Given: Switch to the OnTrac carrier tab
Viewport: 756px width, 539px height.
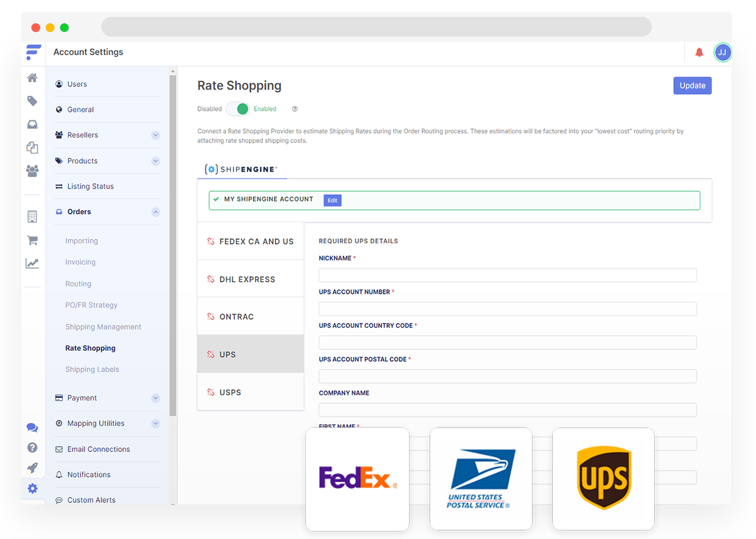Looking at the screenshot, I should coord(250,317).
